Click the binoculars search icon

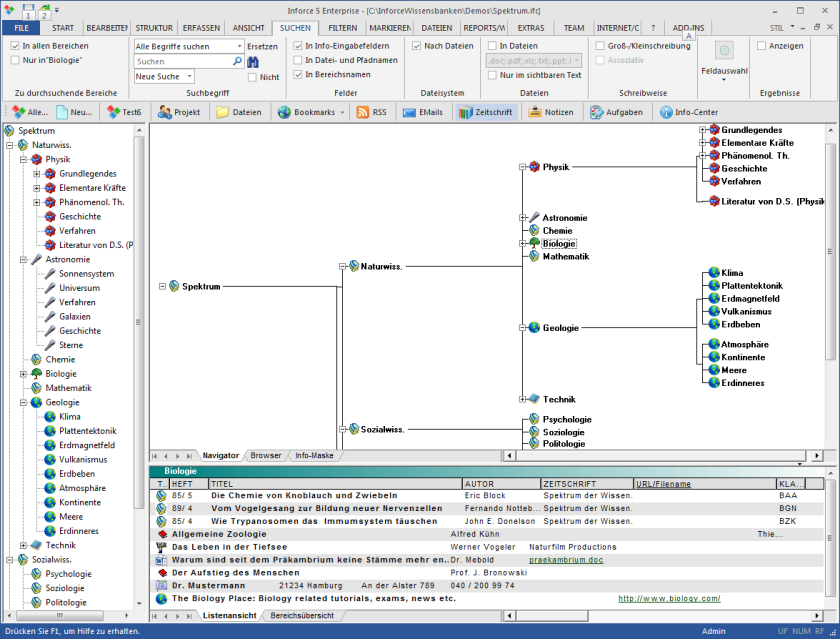pyautogui.click(x=253, y=62)
